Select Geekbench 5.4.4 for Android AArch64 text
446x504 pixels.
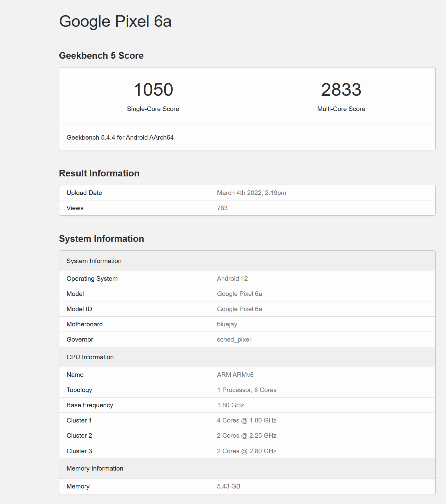click(x=120, y=137)
